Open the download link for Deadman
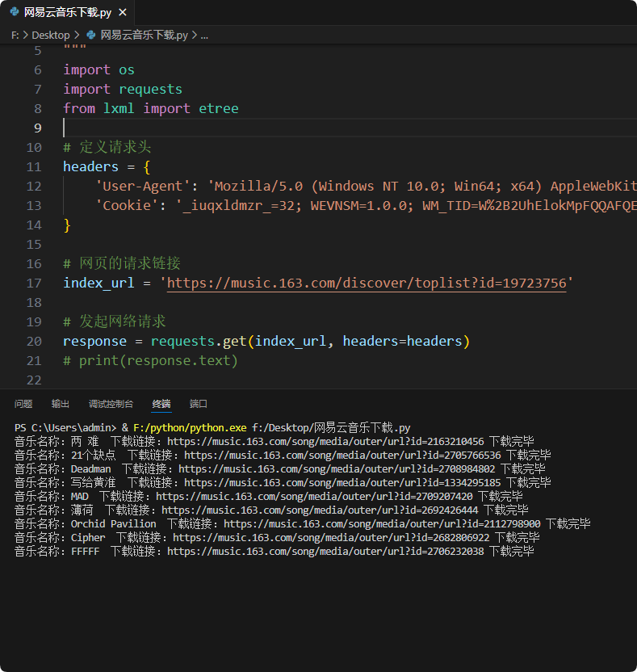The image size is (637, 672). click(337, 468)
